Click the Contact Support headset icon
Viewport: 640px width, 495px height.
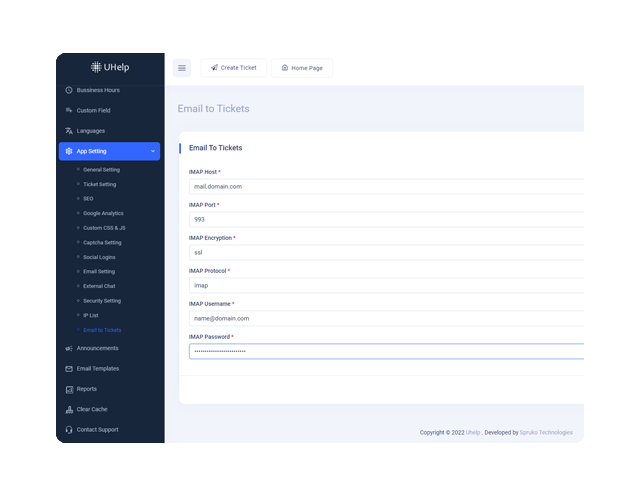69,430
